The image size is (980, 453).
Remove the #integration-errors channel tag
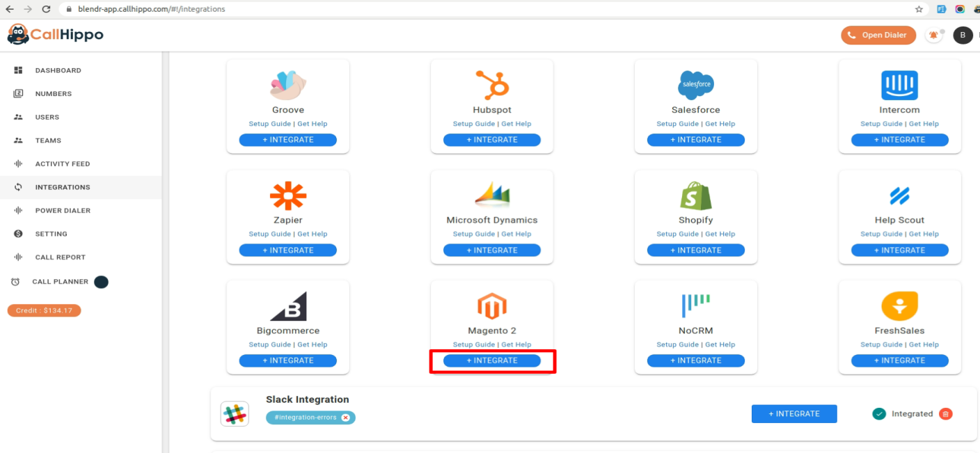pyautogui.click(x=345, y=418)
